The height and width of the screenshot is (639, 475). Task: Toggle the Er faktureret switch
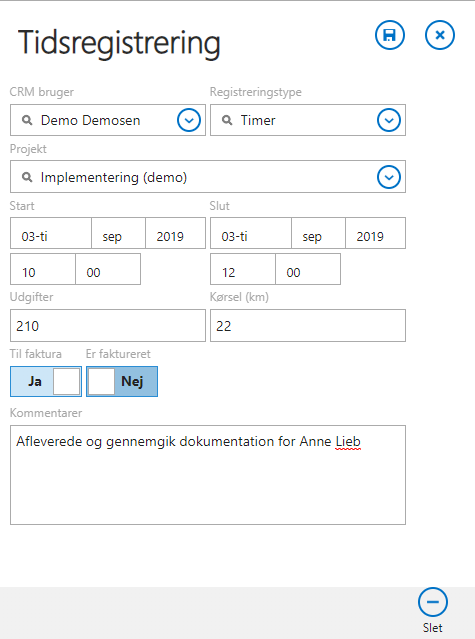[x=122, y=381]
